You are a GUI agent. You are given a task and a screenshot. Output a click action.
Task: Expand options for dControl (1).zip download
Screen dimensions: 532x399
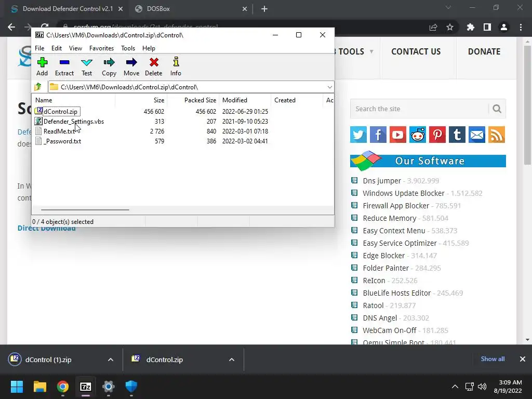[111, 360]
